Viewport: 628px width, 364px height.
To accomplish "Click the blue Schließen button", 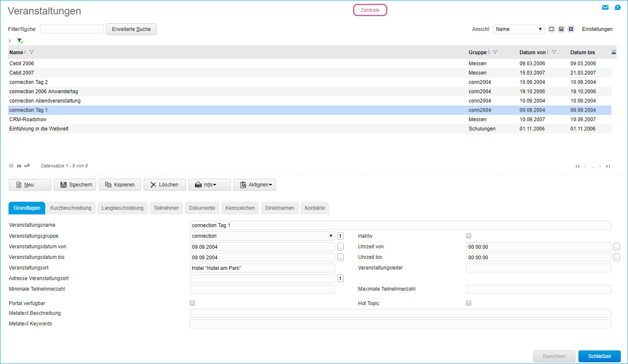I will click(x=600, y=356).
